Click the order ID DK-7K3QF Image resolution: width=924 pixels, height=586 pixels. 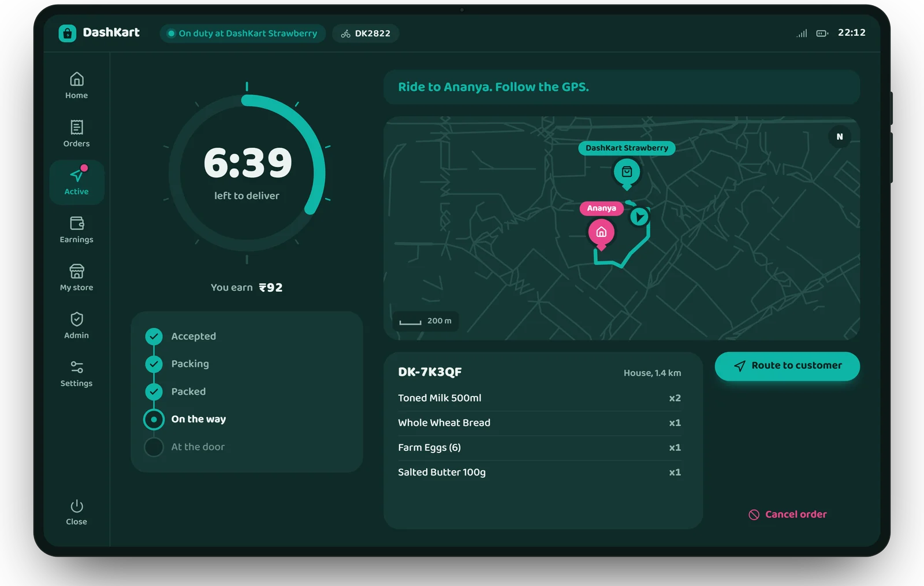(x=430, y=372)
